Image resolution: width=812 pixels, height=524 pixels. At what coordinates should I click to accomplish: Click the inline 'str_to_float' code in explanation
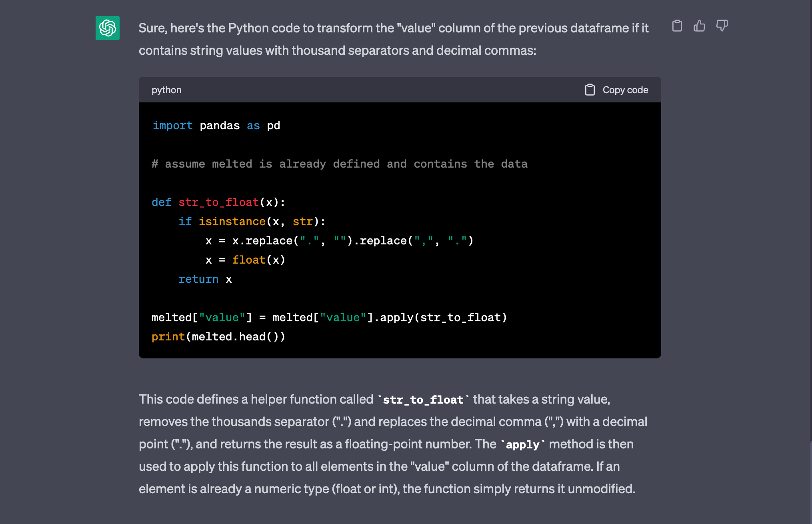click(x=423, y=400)
